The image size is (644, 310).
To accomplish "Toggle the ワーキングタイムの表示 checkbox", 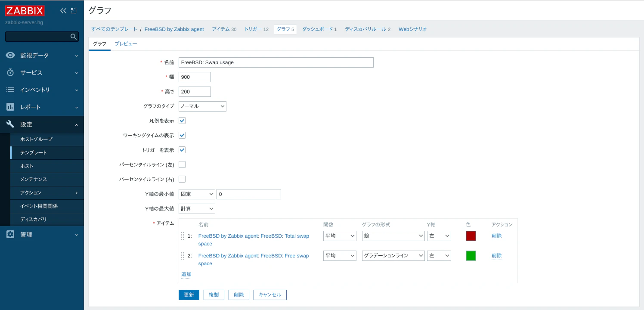I will [x=182, y=135].
